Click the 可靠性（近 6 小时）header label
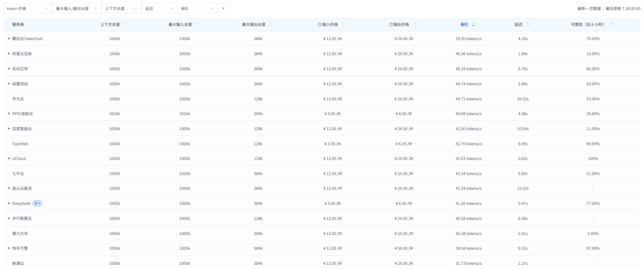Image resolution: width=644 pixels, height=269 pixels. (x=587, y=24)
